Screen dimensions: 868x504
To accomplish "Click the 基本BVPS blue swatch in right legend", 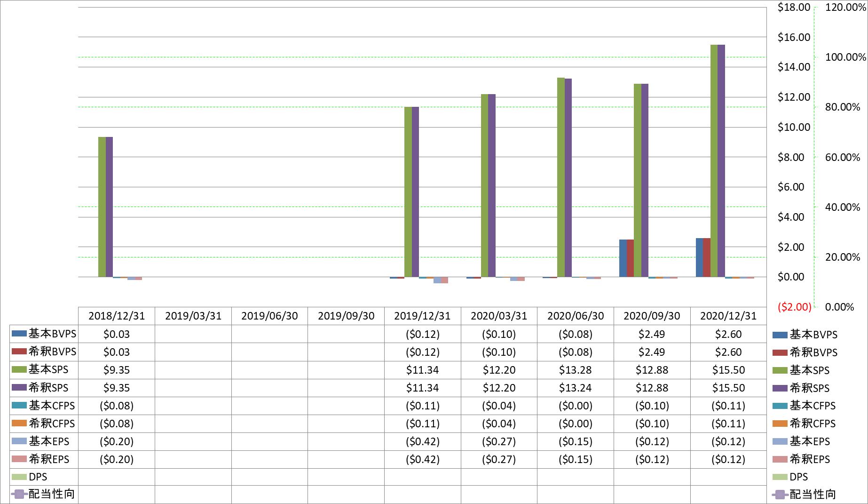I will tap(780, 335).
